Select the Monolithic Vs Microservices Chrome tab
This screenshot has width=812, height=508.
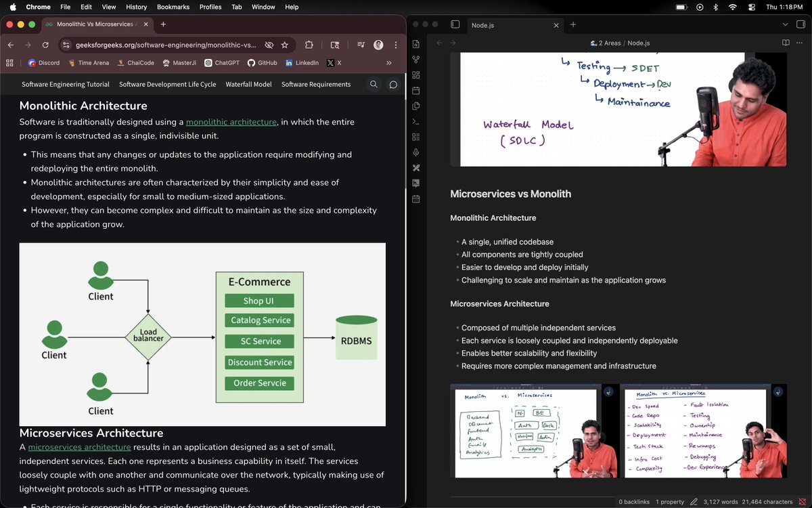coord(97,24)
